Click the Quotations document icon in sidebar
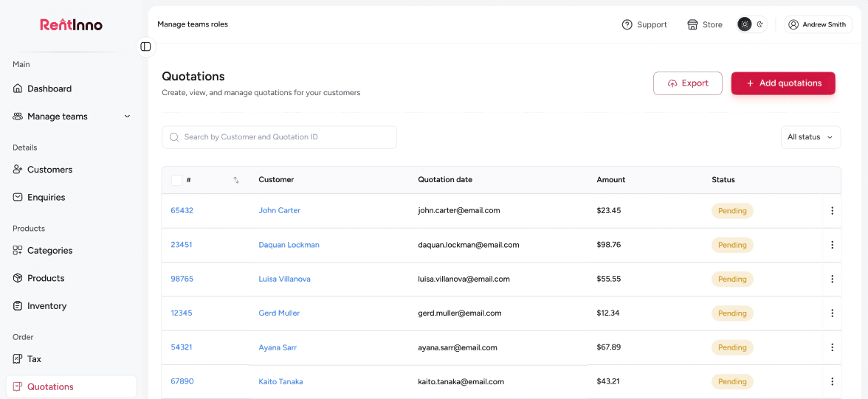This screenshot has width=868, height=399. (x=18, y=386)
